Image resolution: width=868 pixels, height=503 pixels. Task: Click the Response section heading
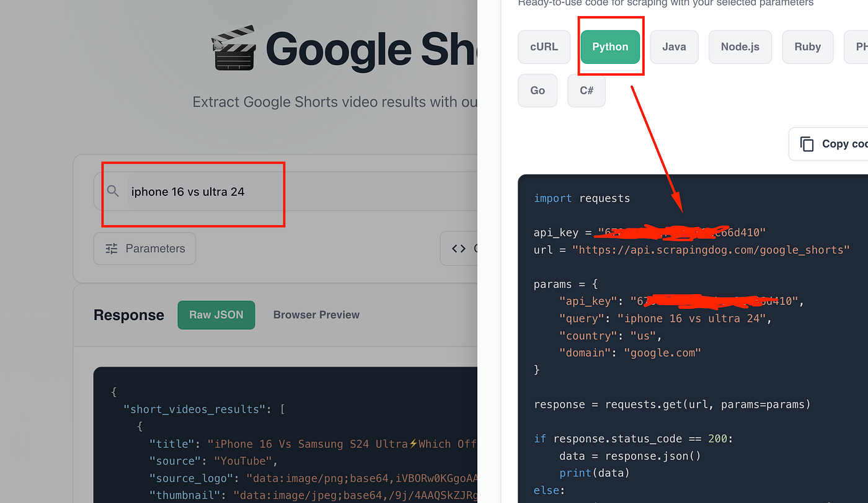click(x=129, y=315)
